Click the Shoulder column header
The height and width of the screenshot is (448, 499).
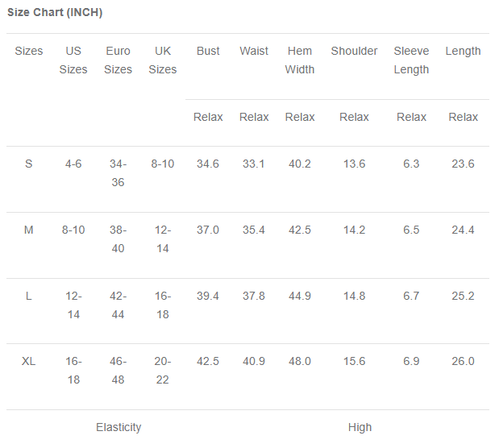[354, 51]
